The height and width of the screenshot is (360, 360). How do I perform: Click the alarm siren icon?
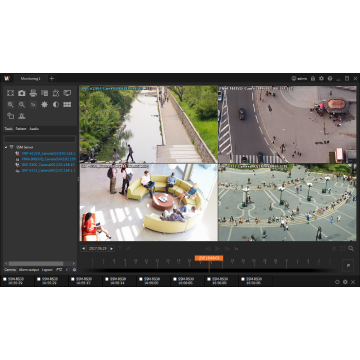point(22,116)
